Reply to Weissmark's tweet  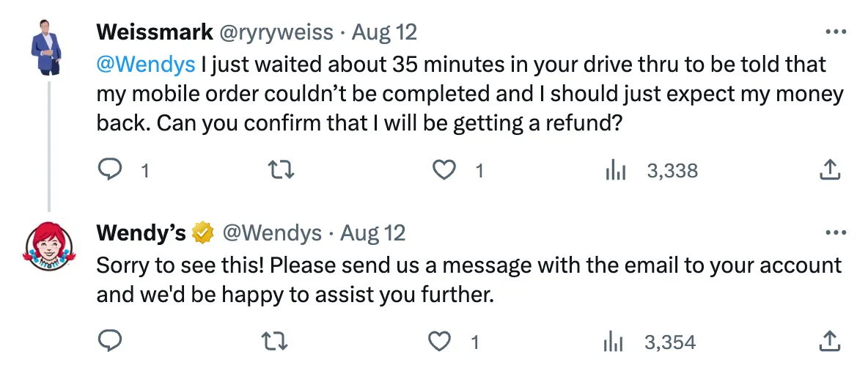tap(109, 171)
